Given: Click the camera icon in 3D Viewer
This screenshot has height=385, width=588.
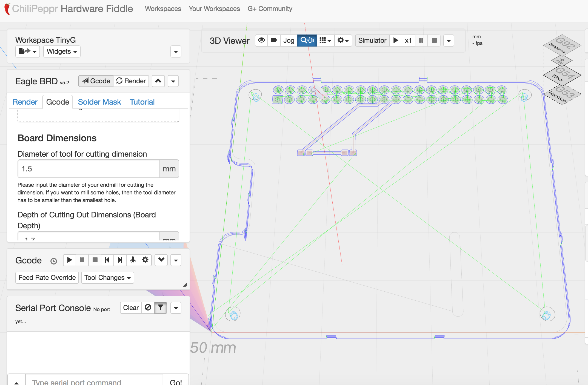Looking at the screenshot, I should [x=274, y=41].
